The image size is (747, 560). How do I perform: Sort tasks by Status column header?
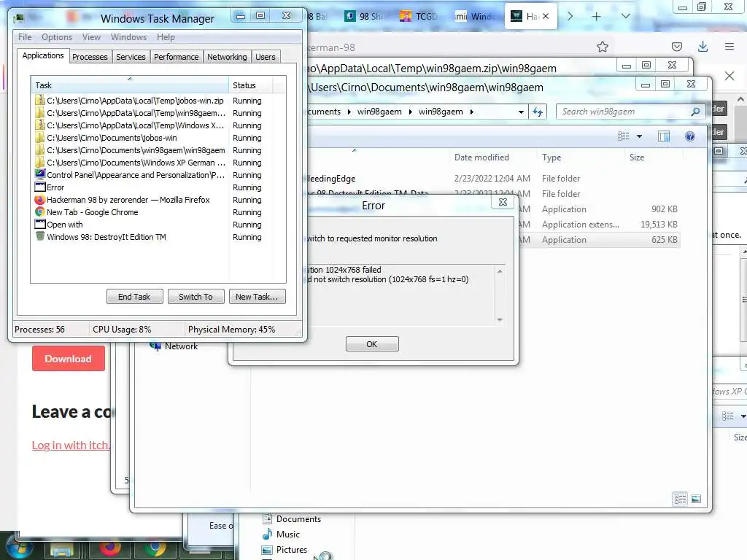click(251, 85)
